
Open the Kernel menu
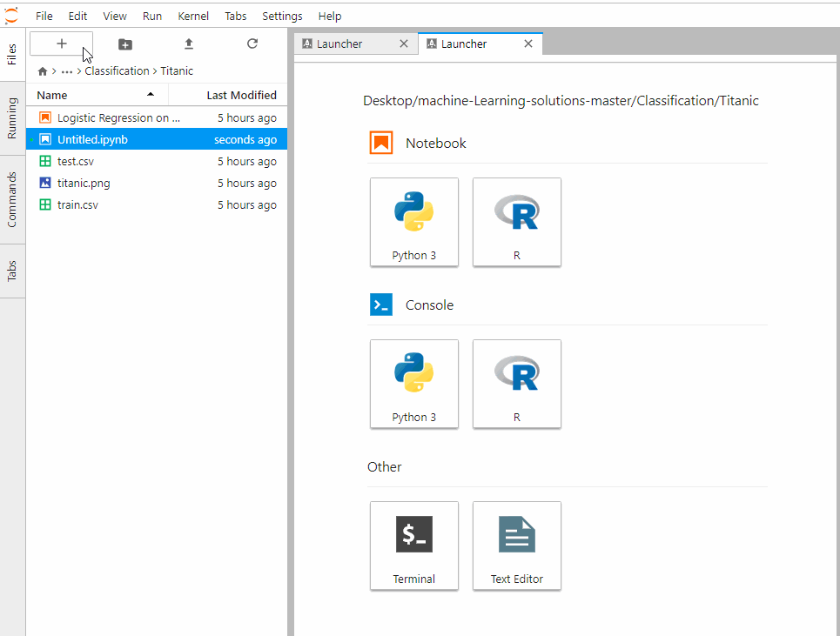tap(193, 16)
